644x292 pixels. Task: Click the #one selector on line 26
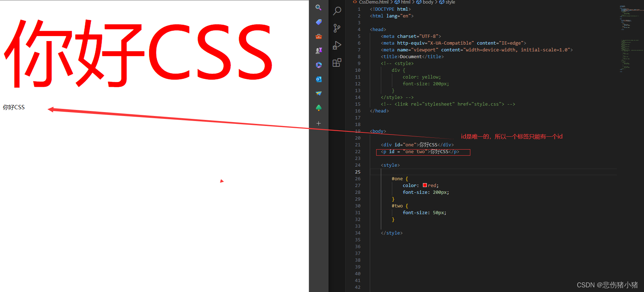click(397, 179)
